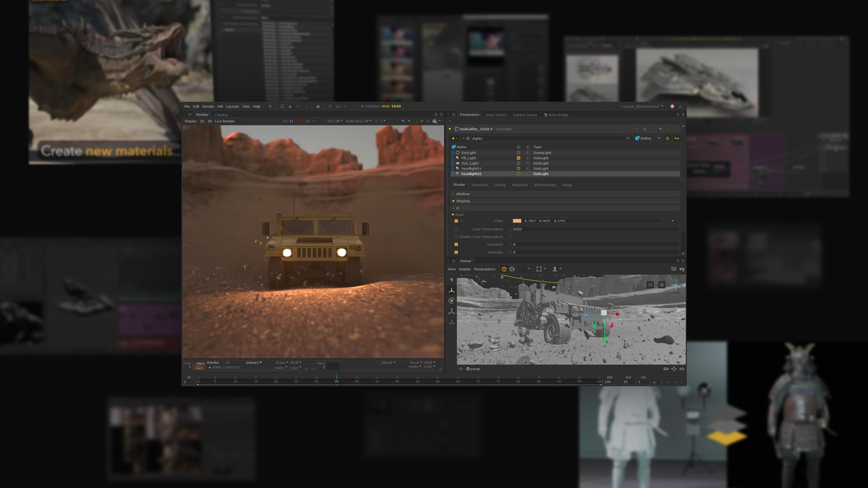Open the Multi View Off dropdown

coord(359,121)
